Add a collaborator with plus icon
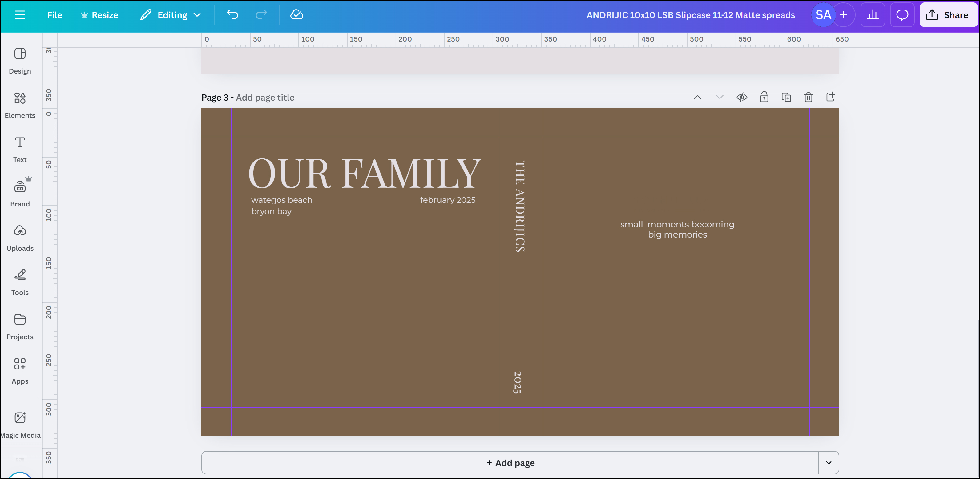Viewport: 980px width, 479px height. pos(843,15)
